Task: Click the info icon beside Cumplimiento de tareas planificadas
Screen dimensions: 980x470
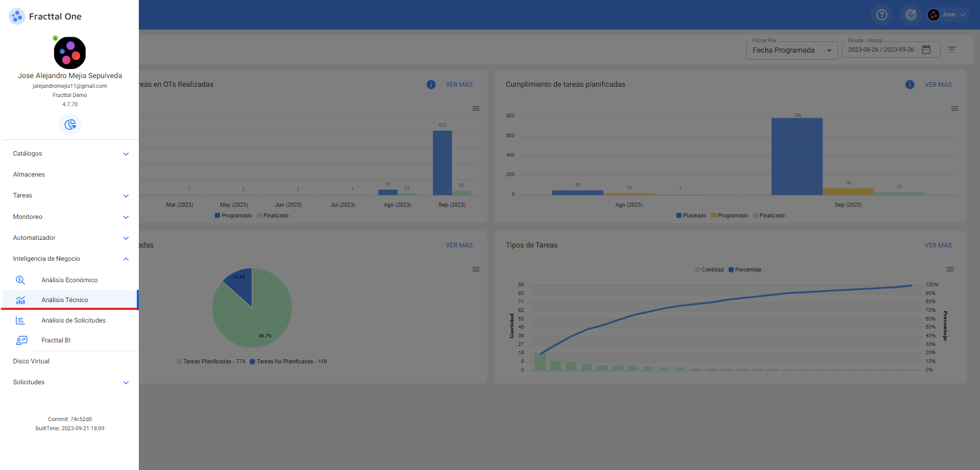Action: pyautogui.click(x=910, y=85)
